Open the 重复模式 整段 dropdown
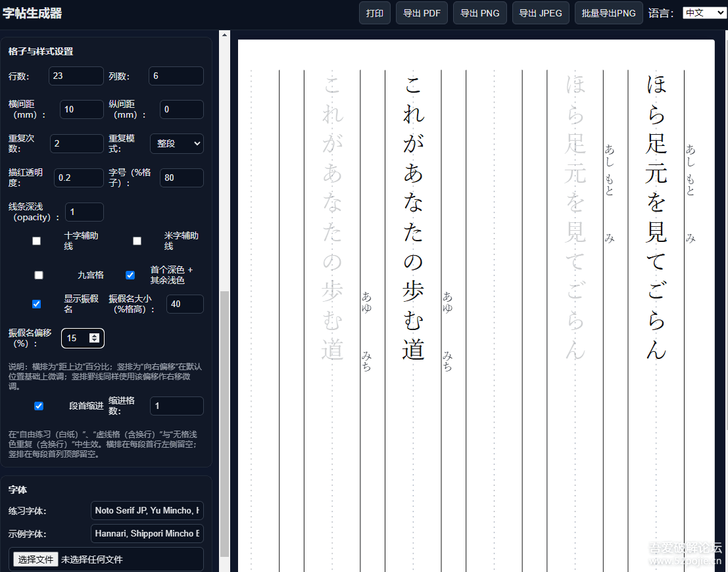 177,143
